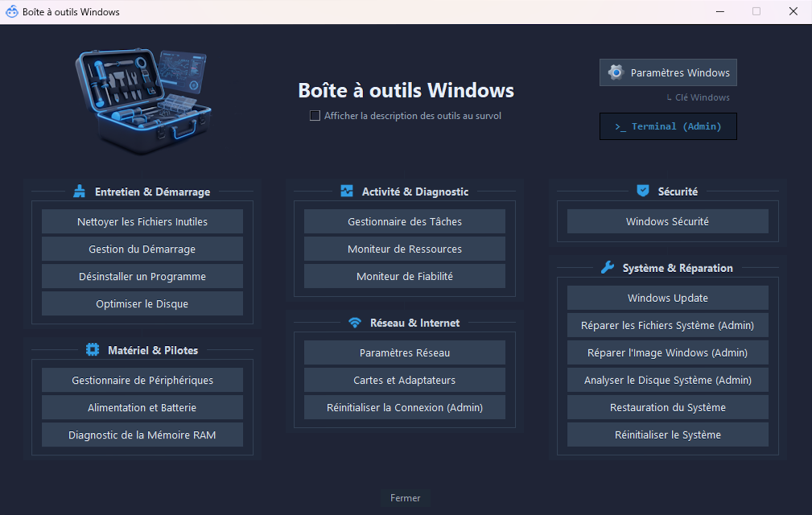The height and width of the screenshot is (515, 812).
Task: Open Paramètres Réseau
Action: [x=405, y=352]
